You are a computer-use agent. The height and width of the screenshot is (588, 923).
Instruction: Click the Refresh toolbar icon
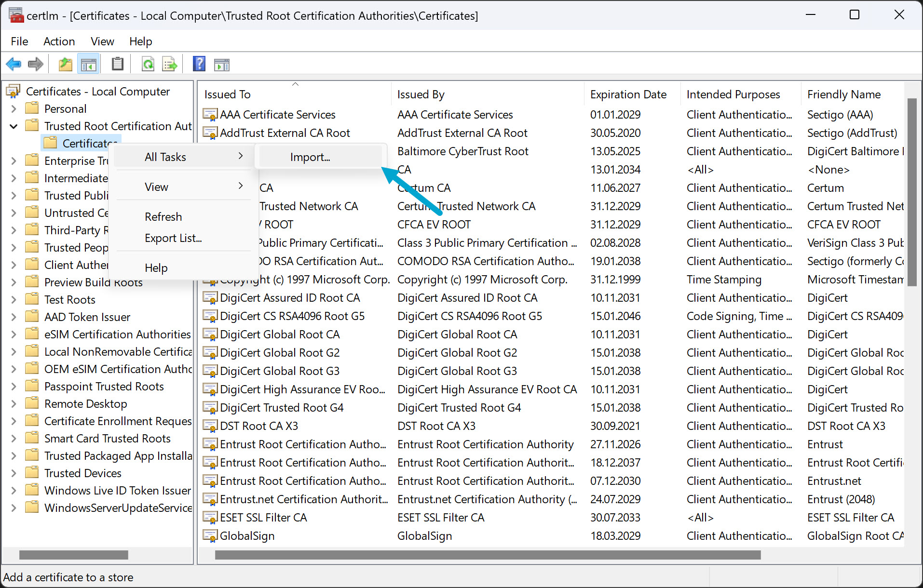point(148,64)
